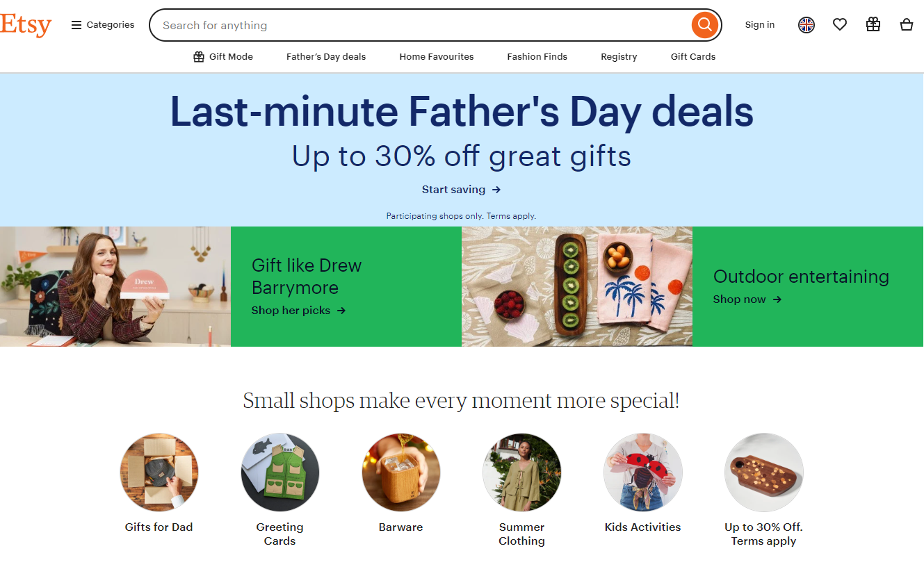Open Home Favourites nav item
The image size is (924, 576).
click(437, 57)
